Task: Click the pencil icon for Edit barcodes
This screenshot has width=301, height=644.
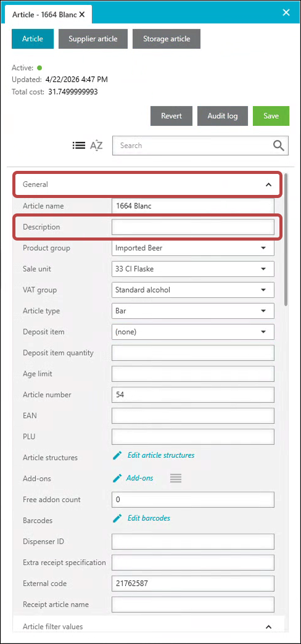Action: (x=117, y=518)
